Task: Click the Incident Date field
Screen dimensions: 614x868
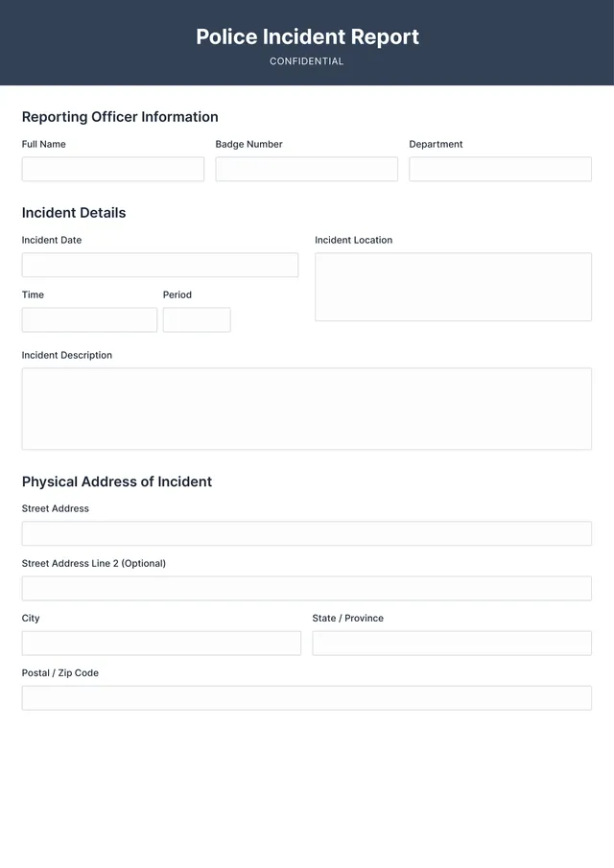Action: pos(159,265)
